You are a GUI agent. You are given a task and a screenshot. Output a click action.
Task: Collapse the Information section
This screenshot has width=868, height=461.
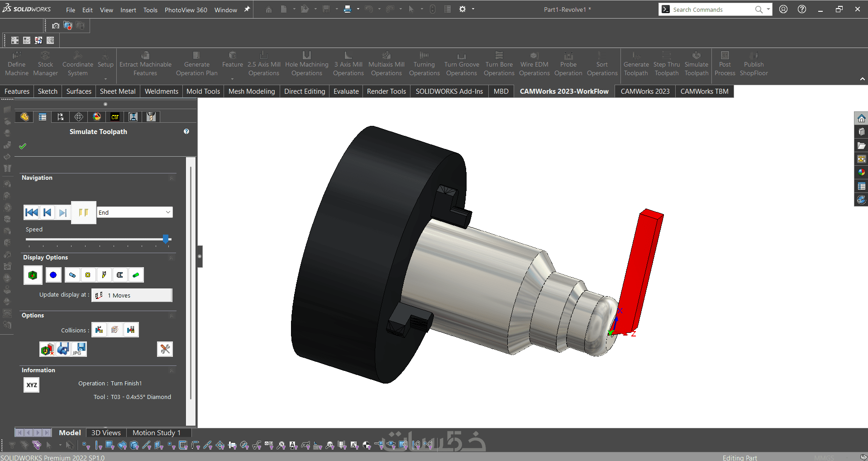coord(172,370)
